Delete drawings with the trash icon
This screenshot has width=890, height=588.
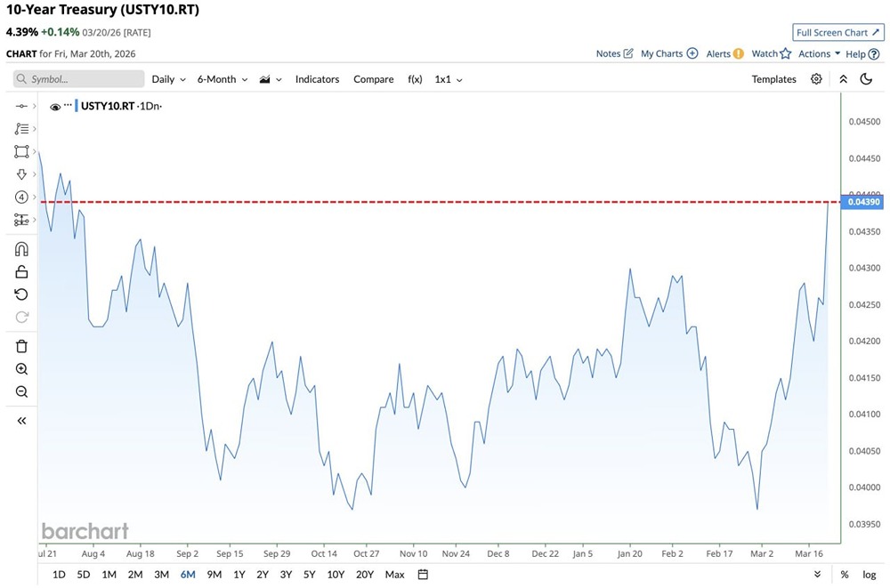(22, 346)
